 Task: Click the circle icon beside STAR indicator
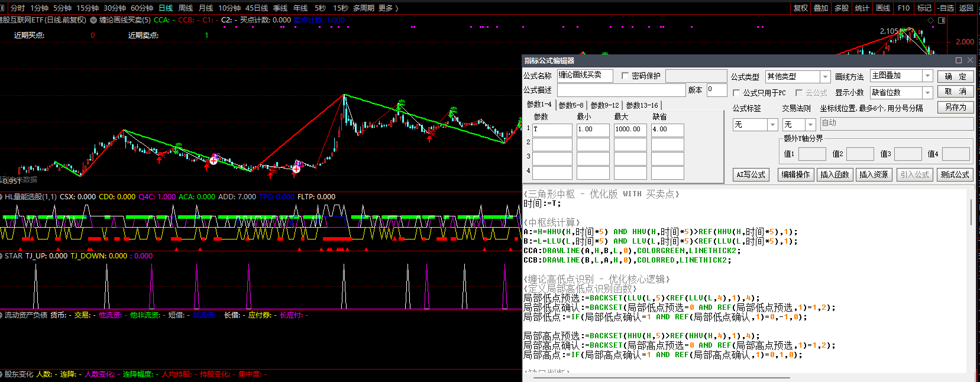pos(2,256)
